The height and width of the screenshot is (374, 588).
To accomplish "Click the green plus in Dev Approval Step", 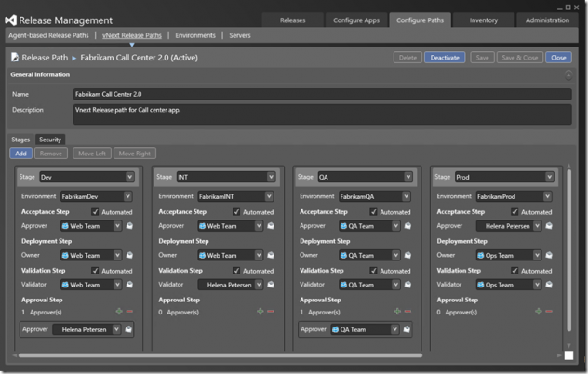I will pyautogui.click(x=118, y=313).
